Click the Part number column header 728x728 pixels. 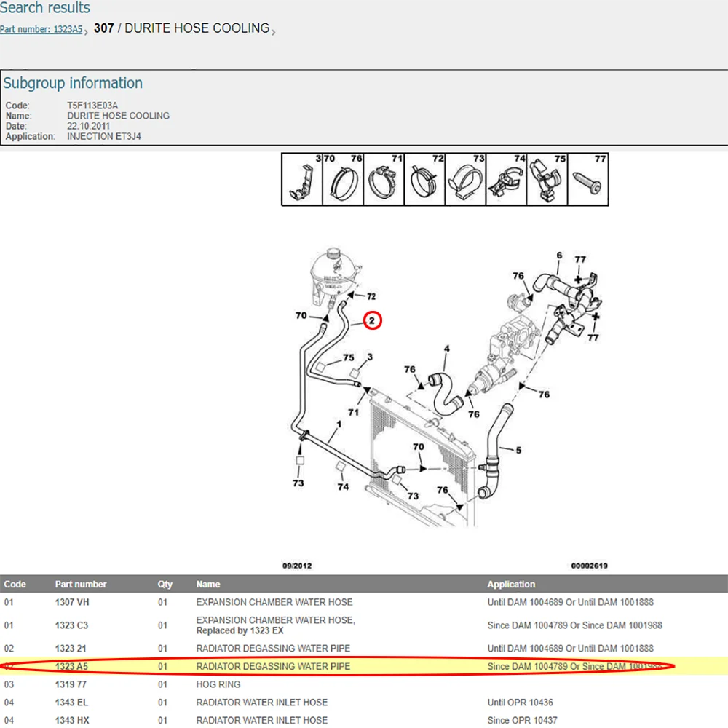(81, 584)
